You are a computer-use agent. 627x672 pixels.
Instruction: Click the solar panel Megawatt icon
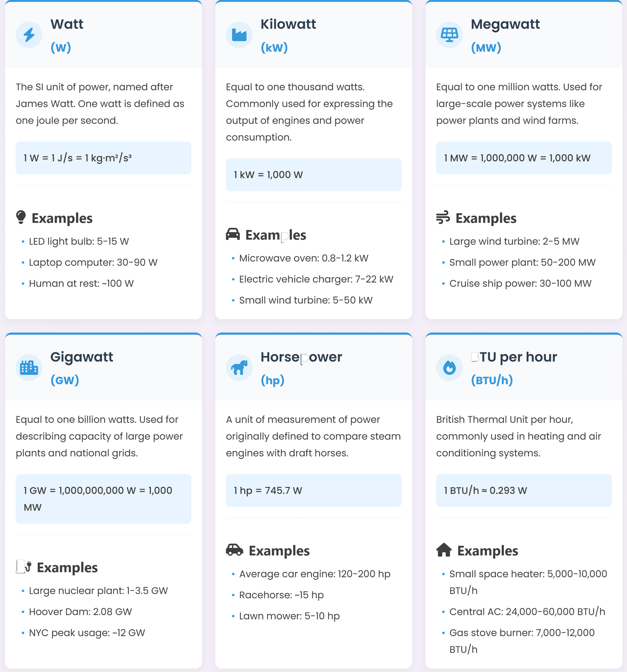point(449,35)
